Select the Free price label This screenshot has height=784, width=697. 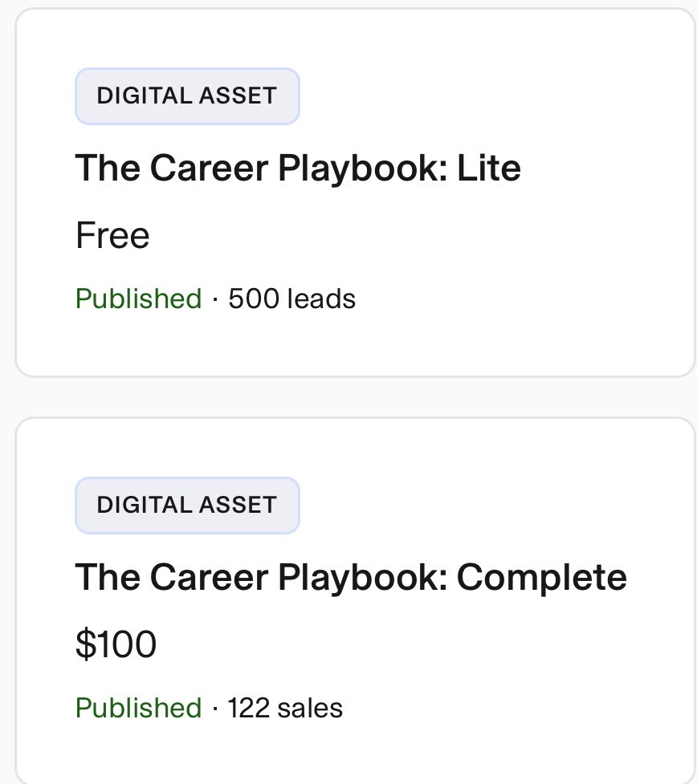(x=112, y=235)
